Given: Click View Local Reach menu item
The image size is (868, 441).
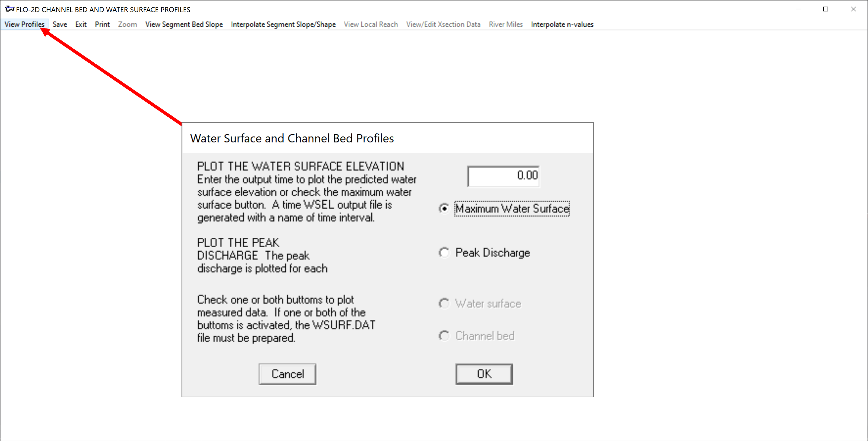Looking at the screenshot, I should point(371,24).
